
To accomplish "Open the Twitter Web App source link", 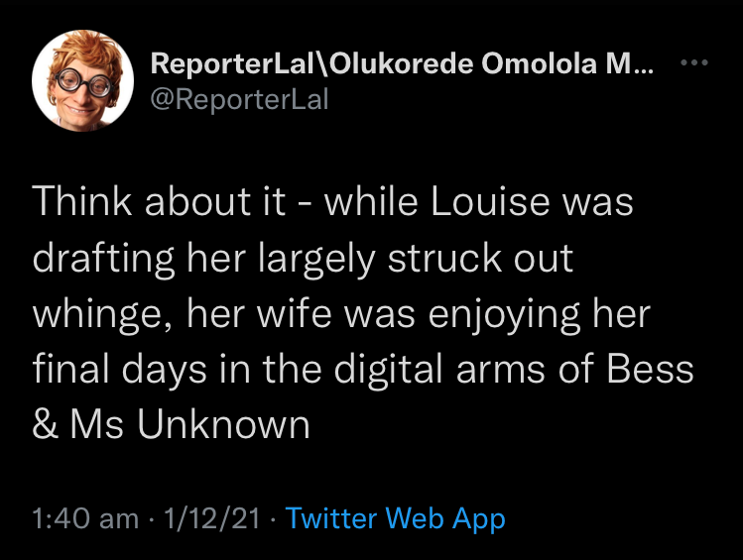I will point(396,517).
